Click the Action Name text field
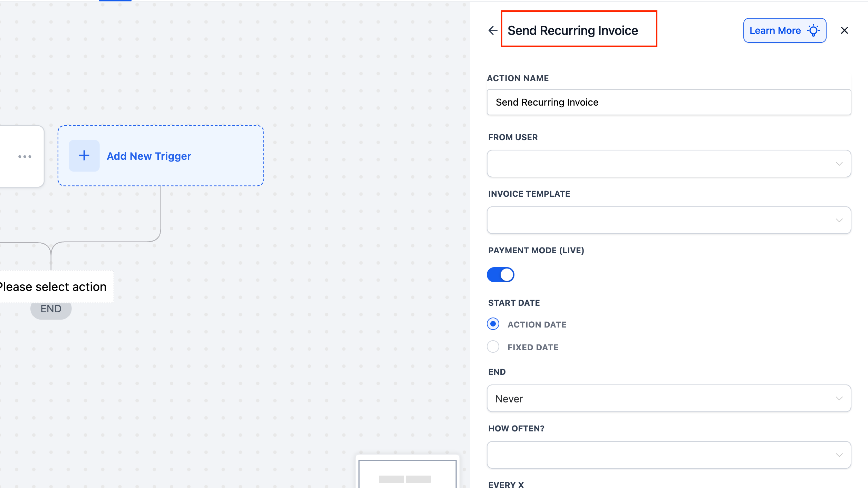This screenshot has width=868, height=488. point(668,102)
